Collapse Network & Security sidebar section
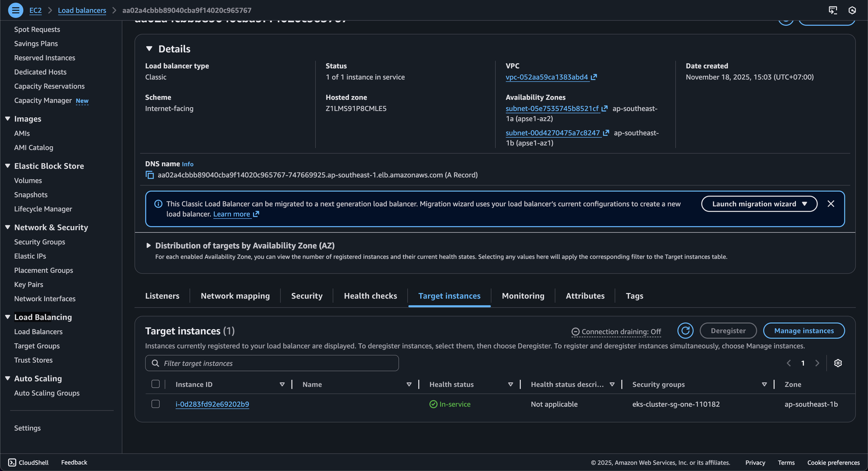The height and width of the screenshot is (471, 868). click(8, 228)
